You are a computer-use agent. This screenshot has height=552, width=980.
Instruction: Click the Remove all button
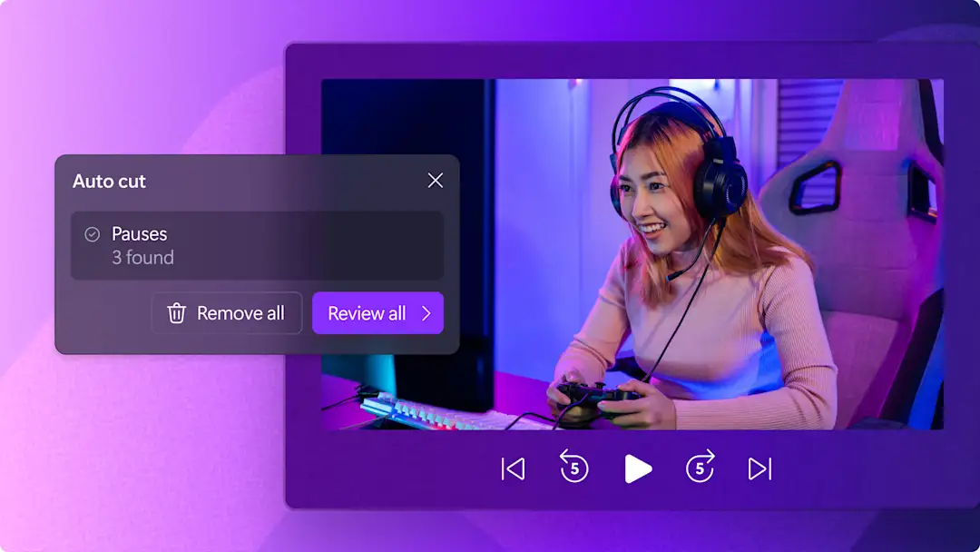(226, 312)
